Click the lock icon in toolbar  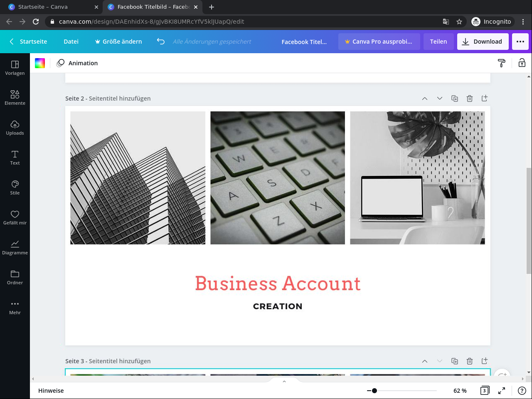[522, 63]
